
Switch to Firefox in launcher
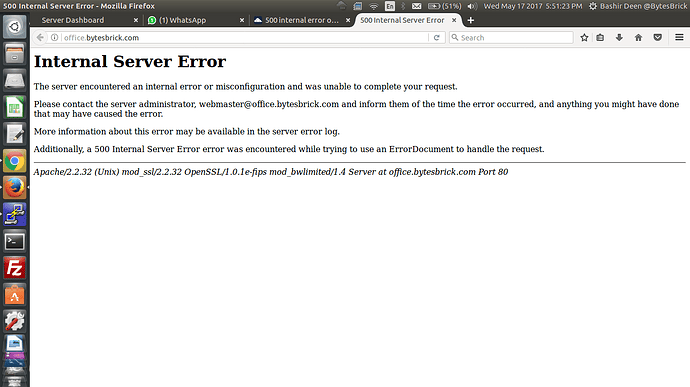(x=15, y=188)
